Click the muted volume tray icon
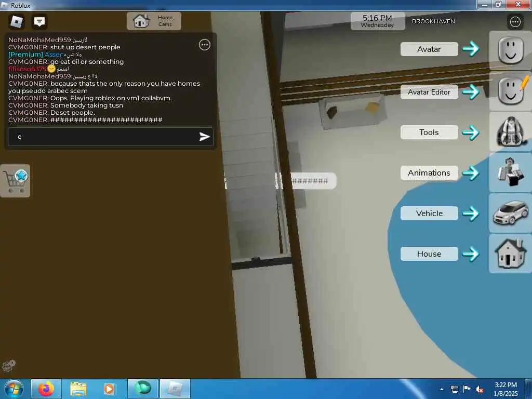Viewport: 532px width, 399px height. 479,390
